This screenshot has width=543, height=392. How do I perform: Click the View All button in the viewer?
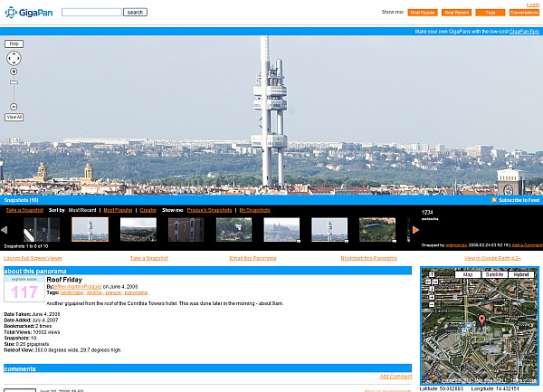[14, 117]
